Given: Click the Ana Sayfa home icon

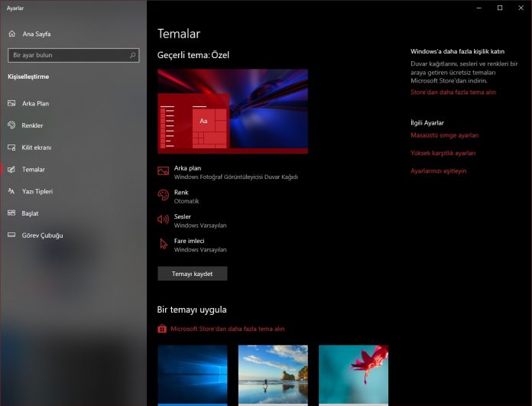Looking at the screenshot, I should click(x=12, y=34).
